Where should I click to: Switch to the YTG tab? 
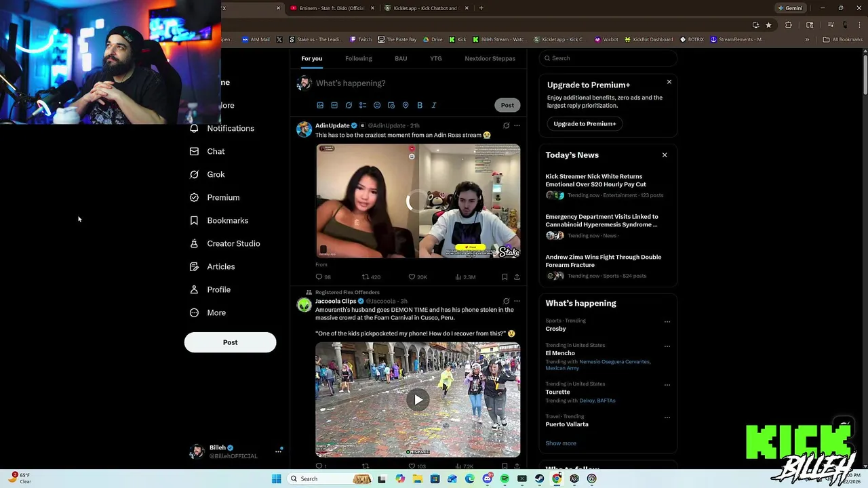click(x=436, y=58)
